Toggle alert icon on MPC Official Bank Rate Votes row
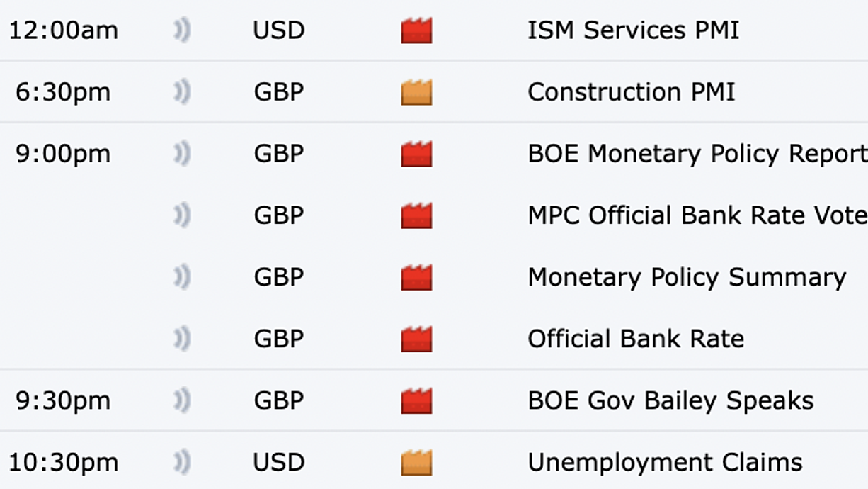Viewport: 868px width, 489px height. coord(183,216)
